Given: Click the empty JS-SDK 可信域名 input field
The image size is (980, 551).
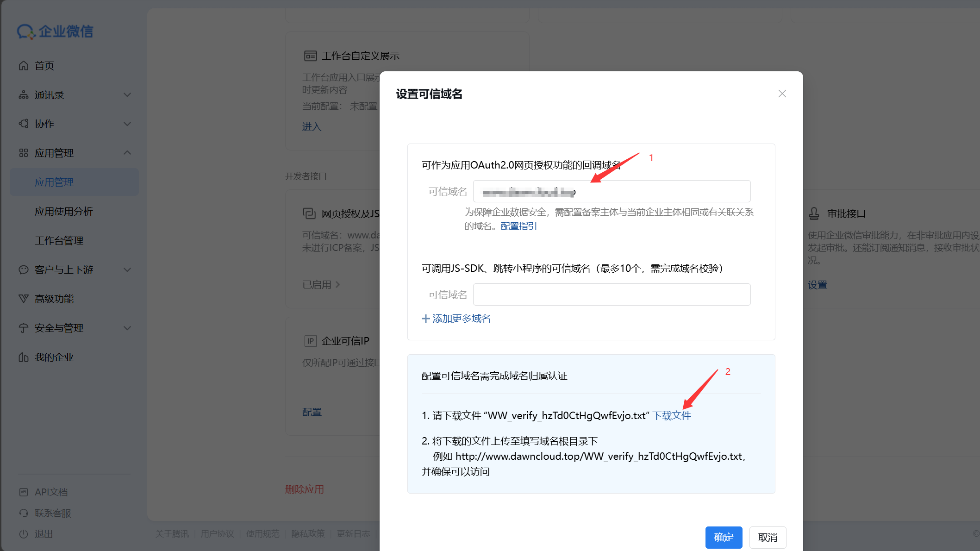Looking at the screenshot, I should tap(612, 294).
